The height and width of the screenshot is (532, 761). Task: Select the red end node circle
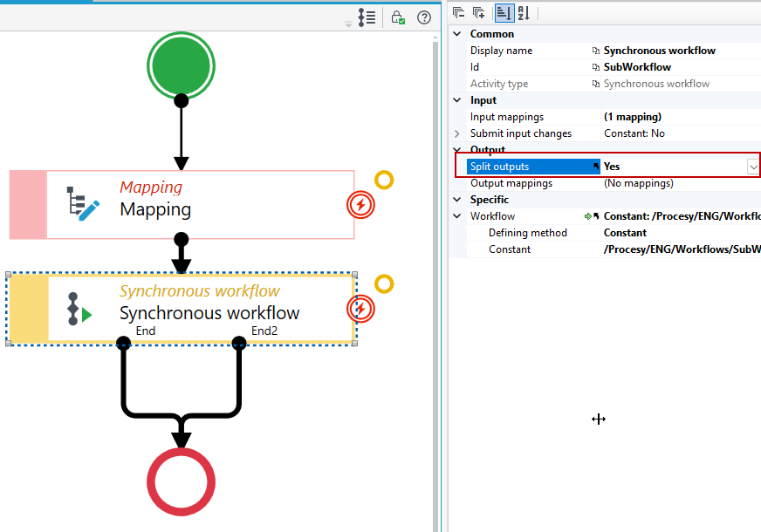(181, 481)
